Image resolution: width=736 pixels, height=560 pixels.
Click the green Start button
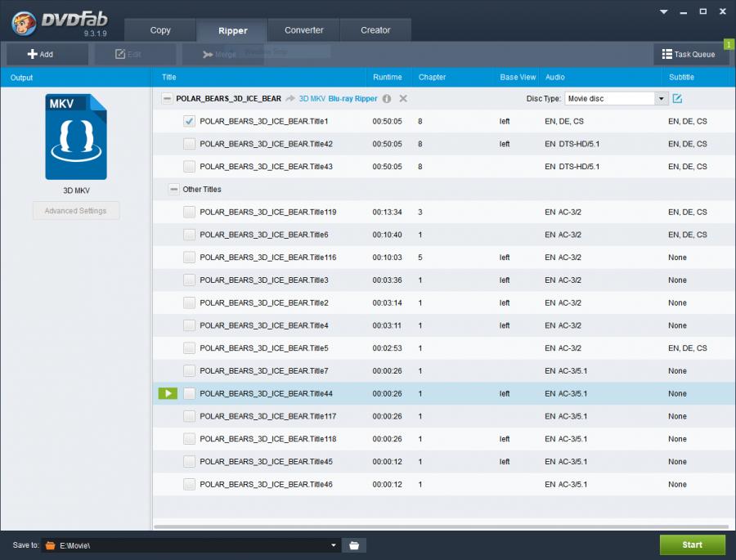(692, 544)
